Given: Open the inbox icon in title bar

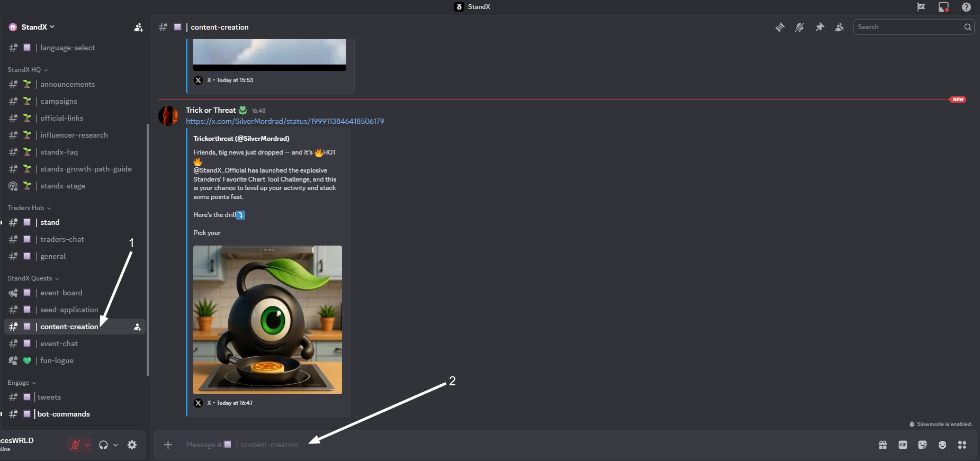Looking at the screenshot, I should coord(943,7).
